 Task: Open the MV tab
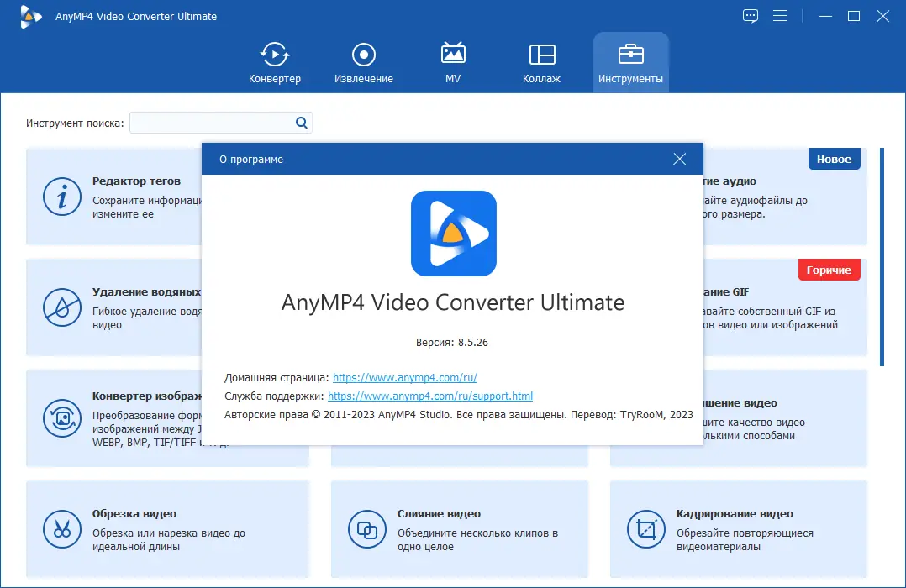tap(453, 63)
